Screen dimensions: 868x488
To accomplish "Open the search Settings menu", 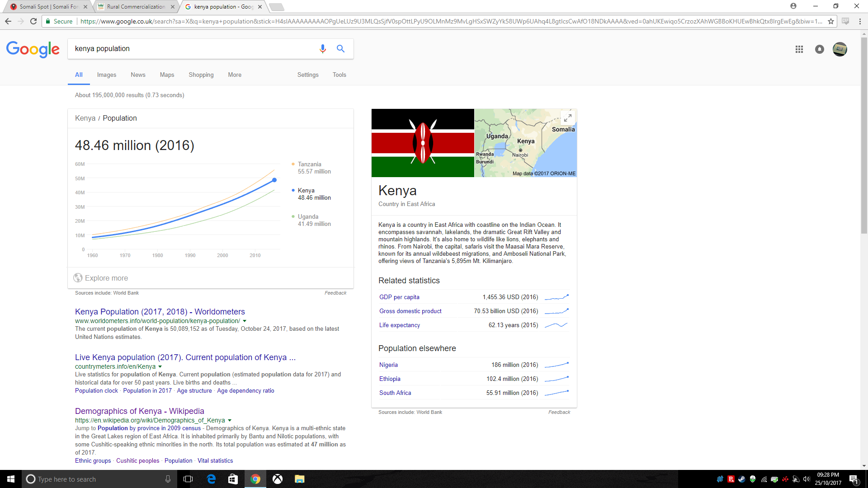I will [x=308, y=75].
